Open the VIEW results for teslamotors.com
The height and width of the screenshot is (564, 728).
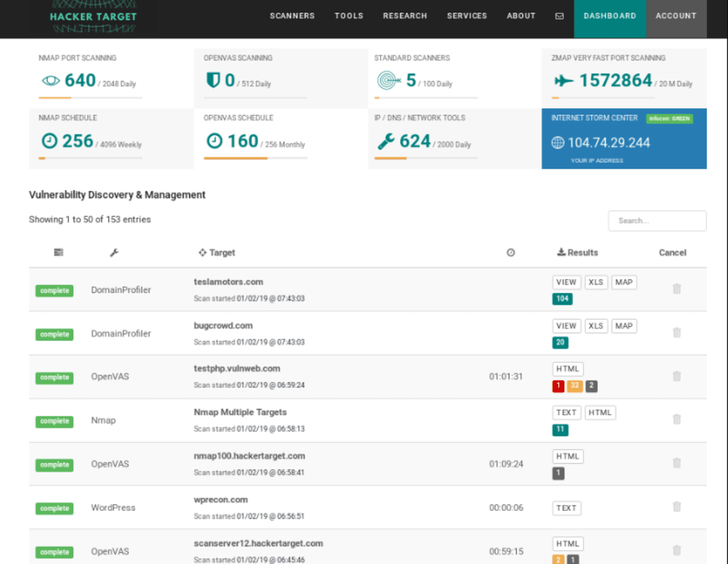[x=566, y=282]
